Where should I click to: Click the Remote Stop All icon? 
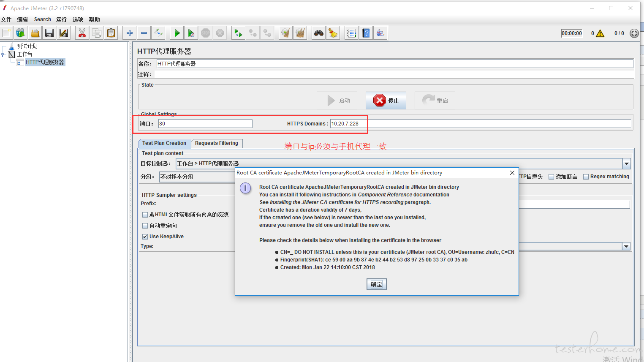(253, 33)
